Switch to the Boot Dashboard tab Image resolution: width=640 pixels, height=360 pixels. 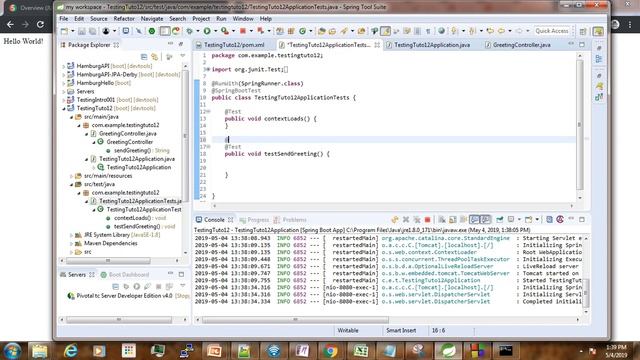click(125, 275)
